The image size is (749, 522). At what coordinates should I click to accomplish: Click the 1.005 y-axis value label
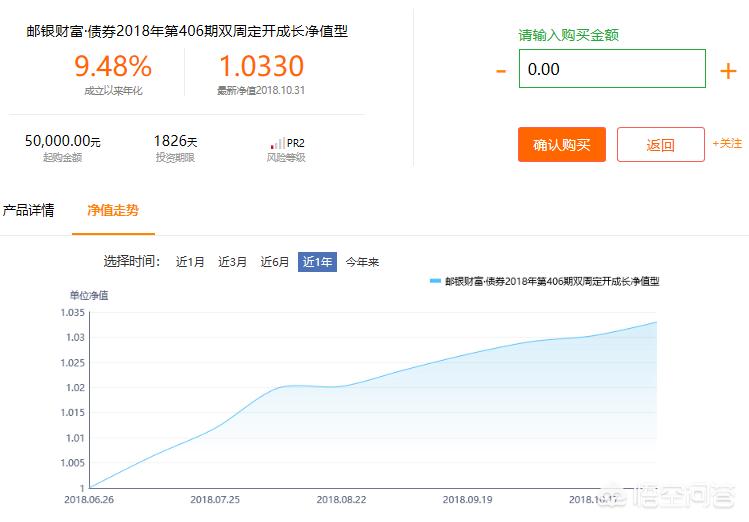(73, 463)
